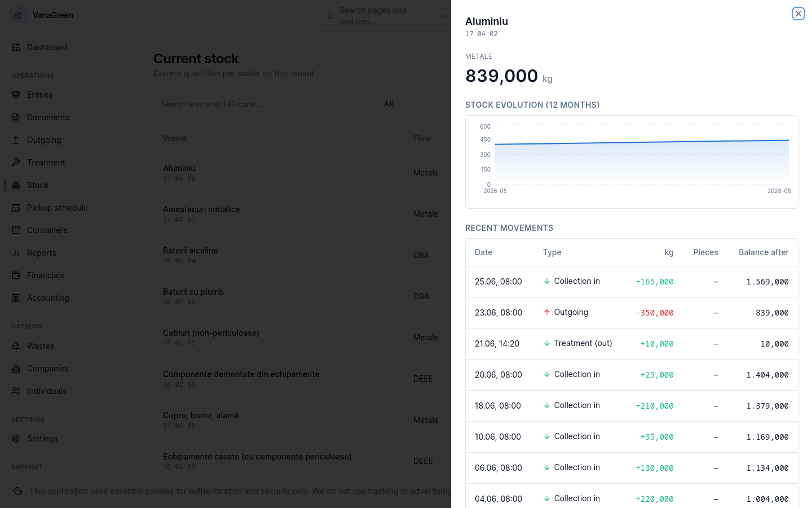This screenshot has height=508, width=812.
Task: Open the Financials wallet icon
Action: pos(16,275)
